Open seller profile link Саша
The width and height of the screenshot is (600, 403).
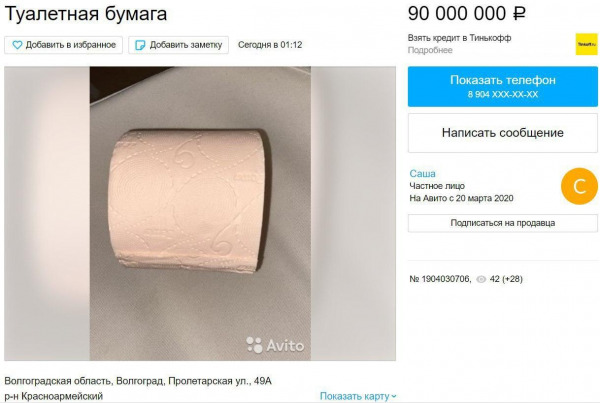pyautogui.click(x=422, y=173)
